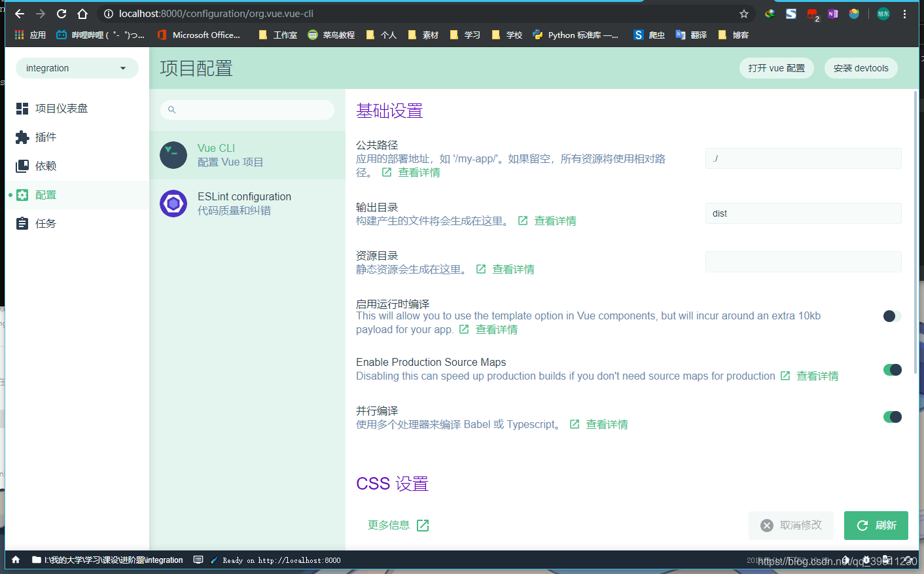
Task: Click the green 刷新 refresh button
Action: (x=876, y=526)
